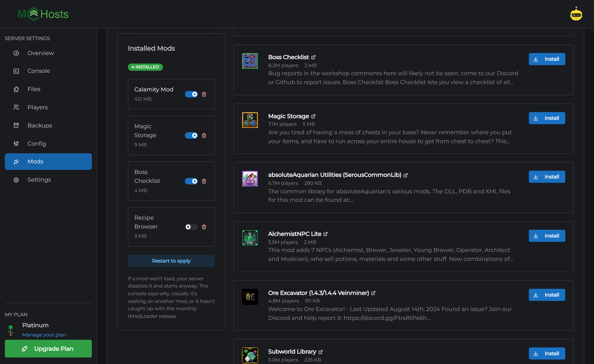The image size is (594, 364).
Task: Click the AlchemistNPC Lite mod thumbnail
Action: coord(250,238)
